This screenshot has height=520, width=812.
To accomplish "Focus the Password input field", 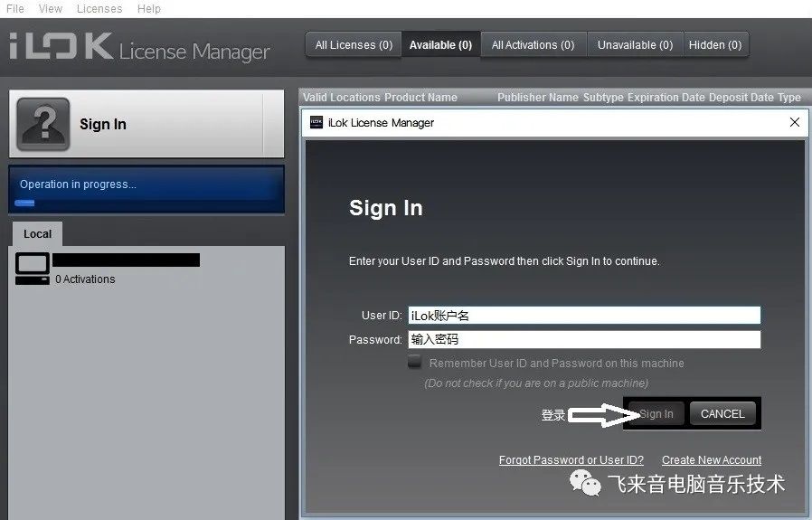I will coord(584,340).
